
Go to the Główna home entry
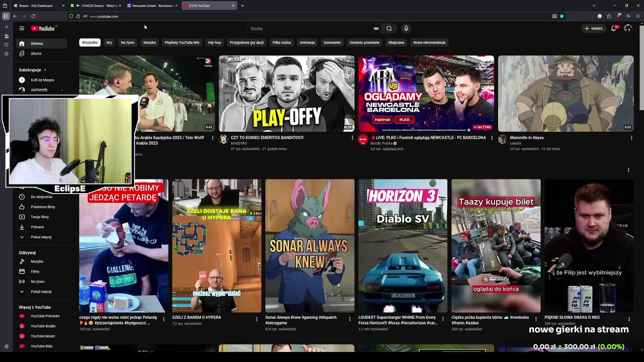(40, 43)
